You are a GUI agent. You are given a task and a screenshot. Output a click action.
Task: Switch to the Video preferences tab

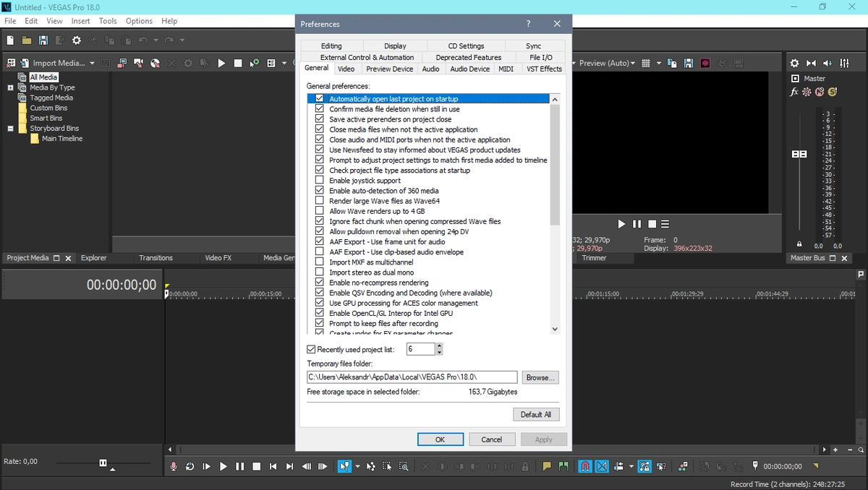coord(346,69)
